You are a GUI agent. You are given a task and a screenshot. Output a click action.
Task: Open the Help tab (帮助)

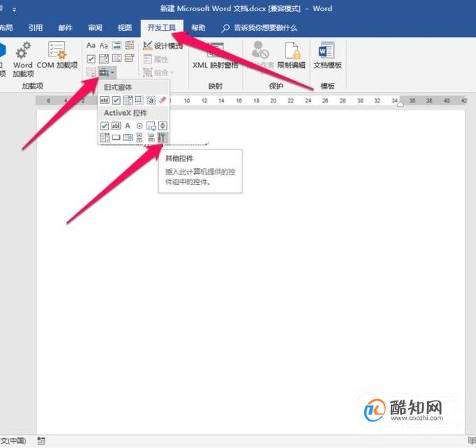pos(198,28)
